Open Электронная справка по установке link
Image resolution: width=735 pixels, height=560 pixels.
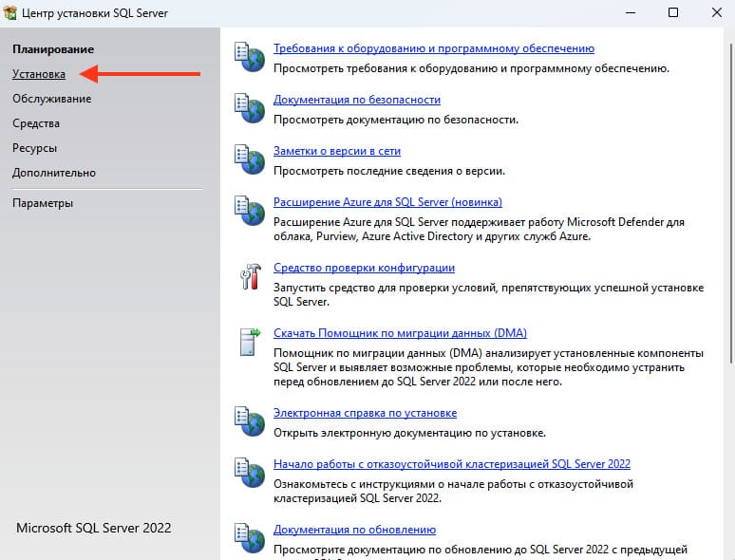(x=366, y=413)
